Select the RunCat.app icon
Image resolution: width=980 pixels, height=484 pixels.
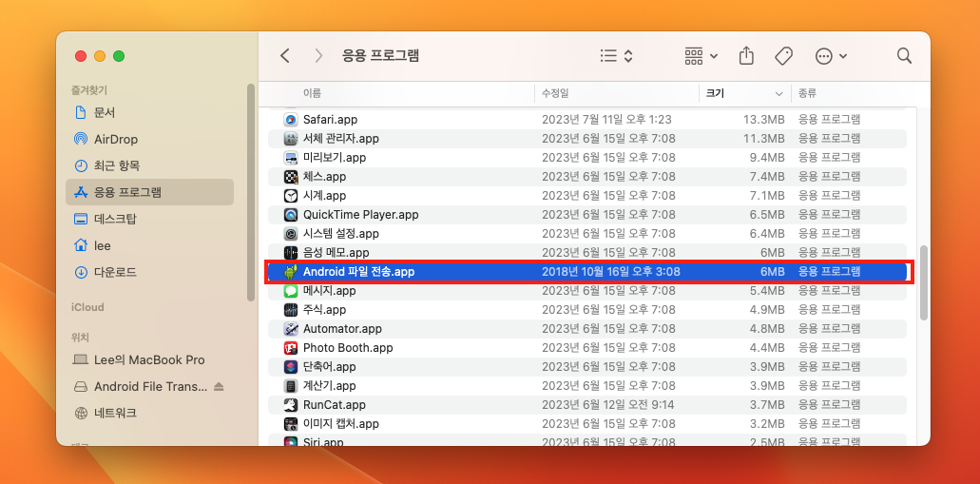coord(291,404)
